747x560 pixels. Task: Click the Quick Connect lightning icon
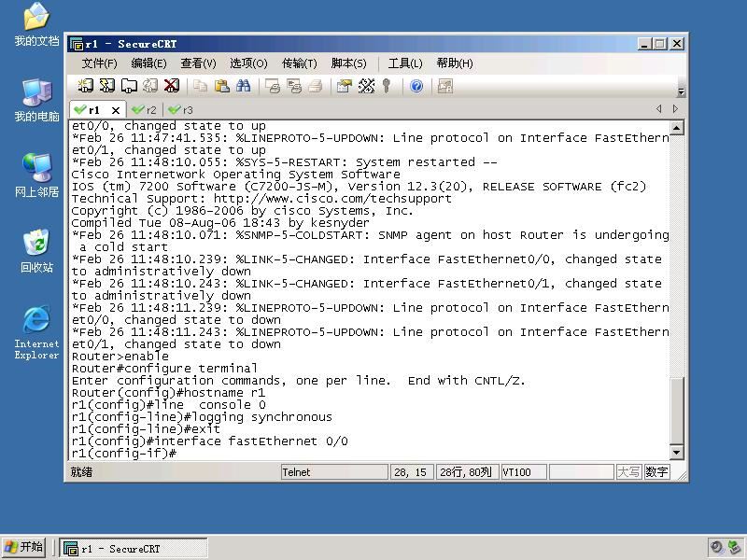pos(107,86)
